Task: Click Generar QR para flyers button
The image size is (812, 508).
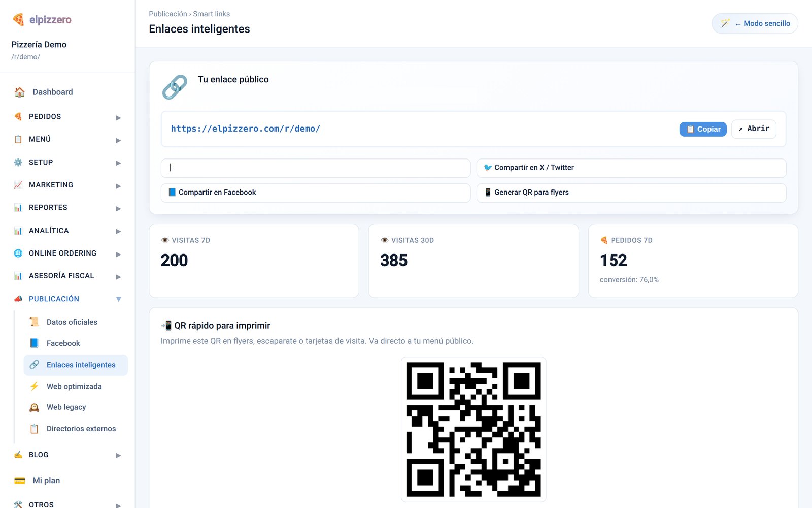Action: coord(631,193)
